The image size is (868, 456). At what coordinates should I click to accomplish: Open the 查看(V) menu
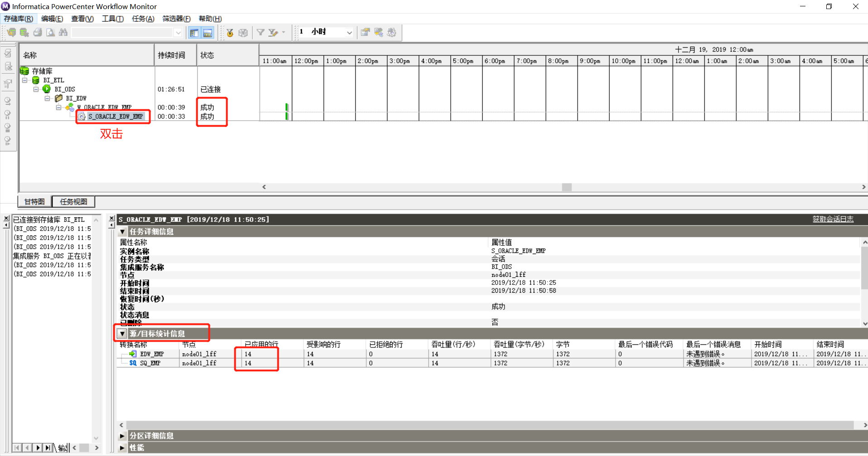(x=82, y=19)
